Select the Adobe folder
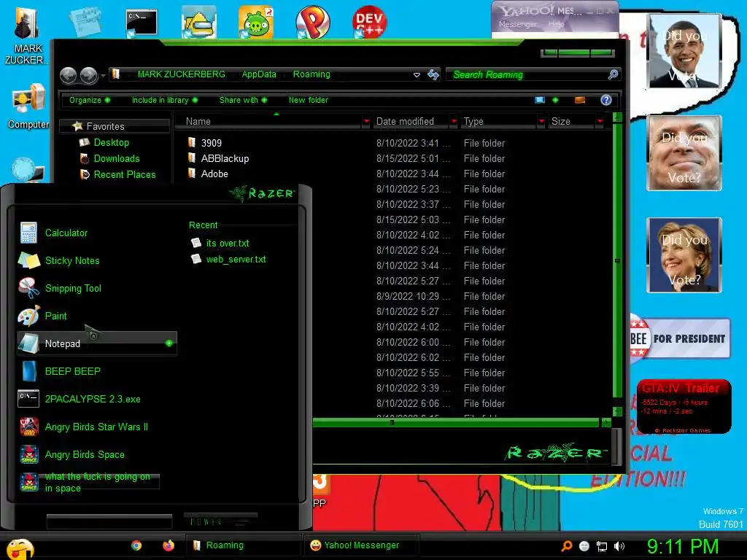The image size is (747, 560). pos(214,174)
